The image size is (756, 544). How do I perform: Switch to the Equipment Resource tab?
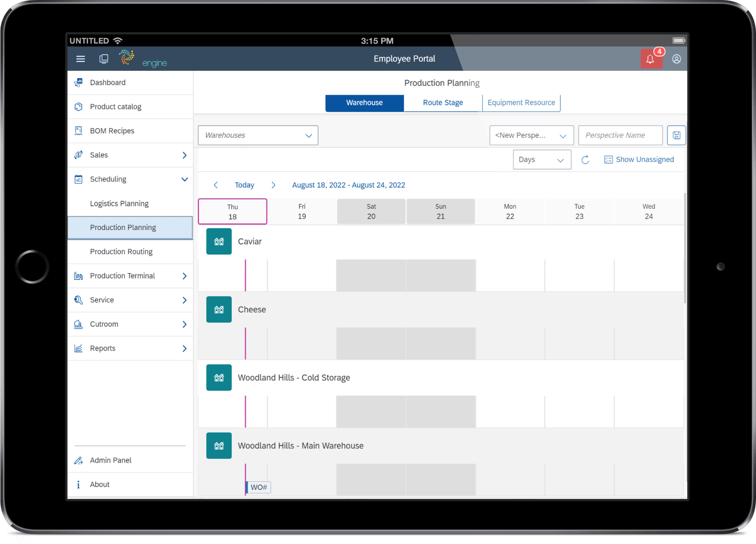tap(521, 103)
